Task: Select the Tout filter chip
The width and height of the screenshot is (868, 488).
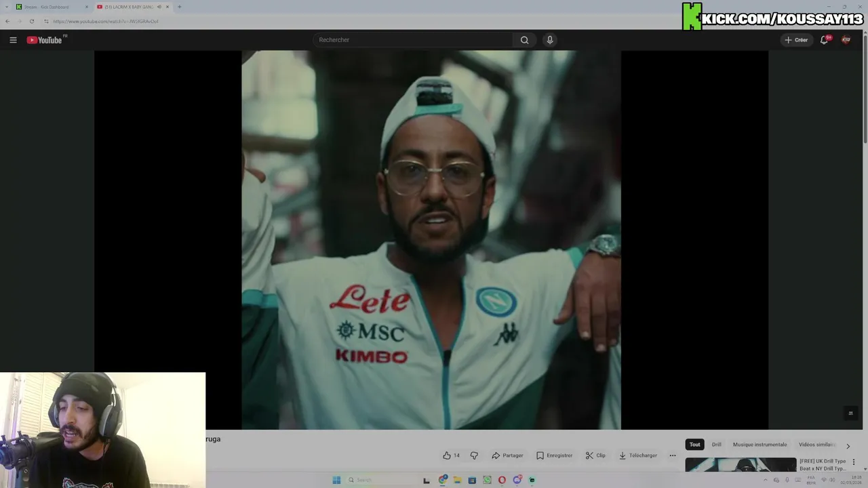Action: [x=694, y=445]
